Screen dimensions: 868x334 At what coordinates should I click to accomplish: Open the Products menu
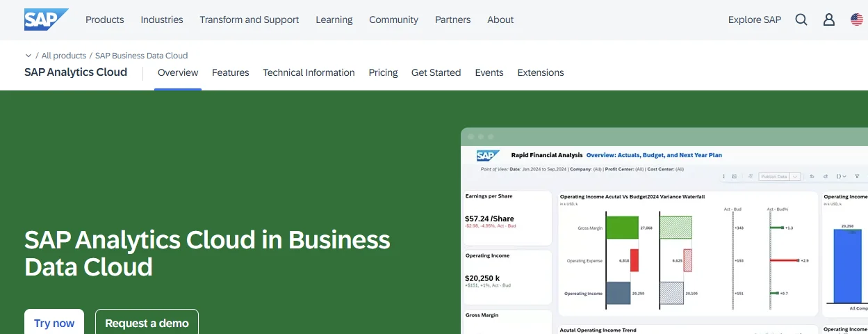click(x=105, y=19)
